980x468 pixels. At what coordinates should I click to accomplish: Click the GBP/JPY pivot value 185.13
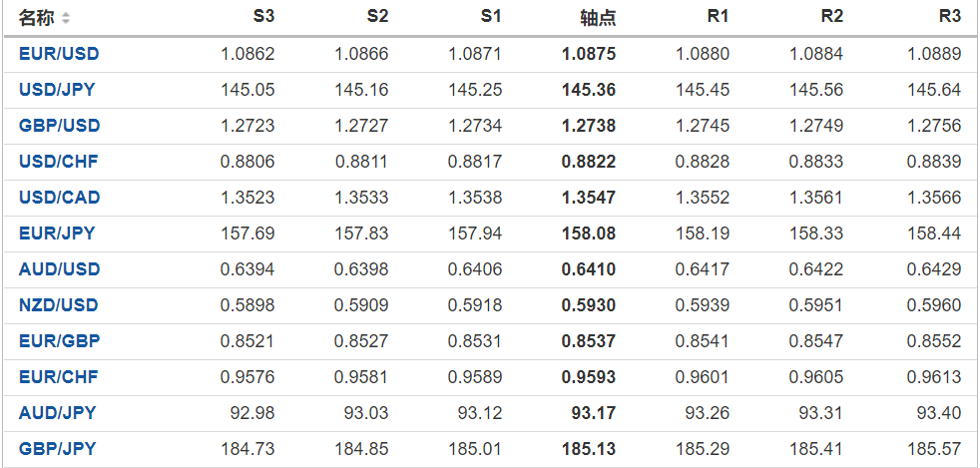point(589,449)
